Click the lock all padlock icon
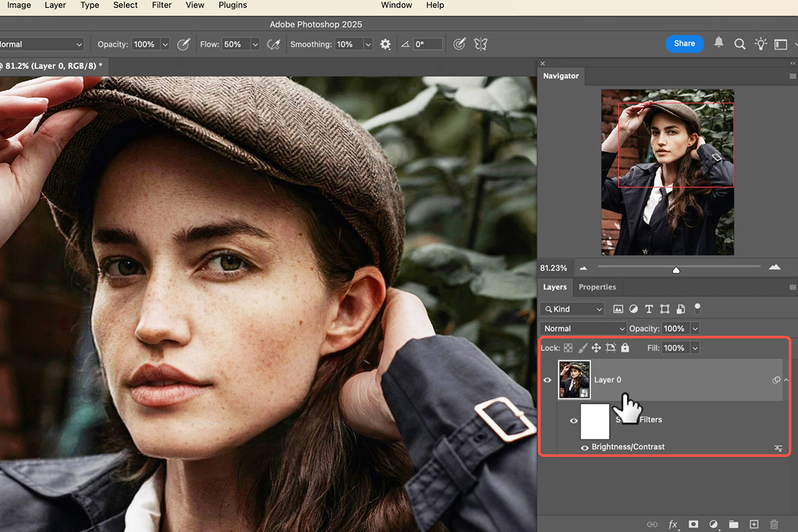 pyautogui.click(x=625, y=348)
